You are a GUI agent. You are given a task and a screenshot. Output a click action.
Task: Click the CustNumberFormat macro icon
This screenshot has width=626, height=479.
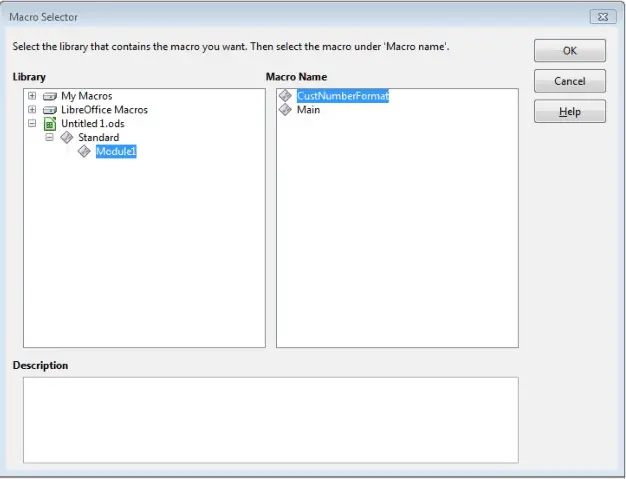pos(286,96)
